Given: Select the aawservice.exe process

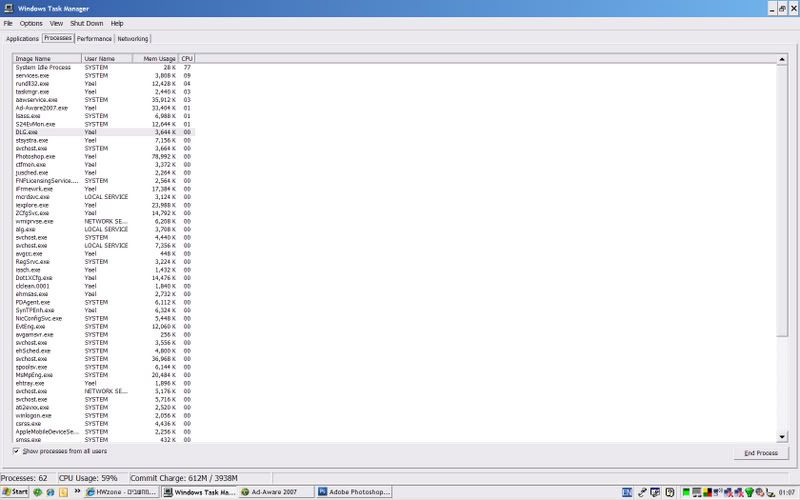Looking at the screenshot, I should point(104,100).
